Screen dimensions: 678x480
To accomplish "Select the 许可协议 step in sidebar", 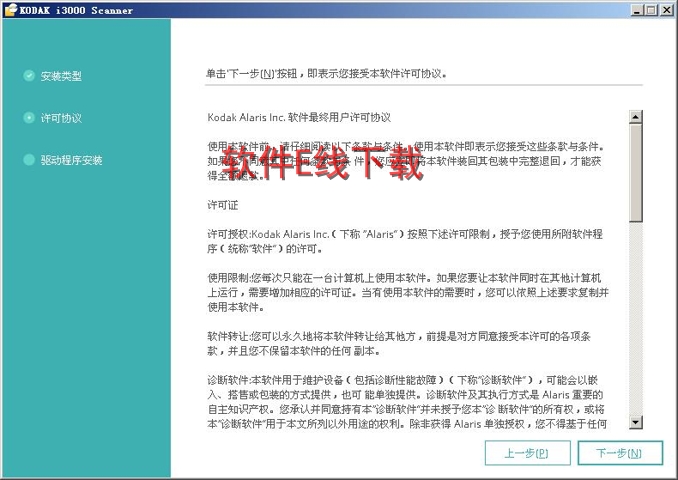I will pos(61,118).
